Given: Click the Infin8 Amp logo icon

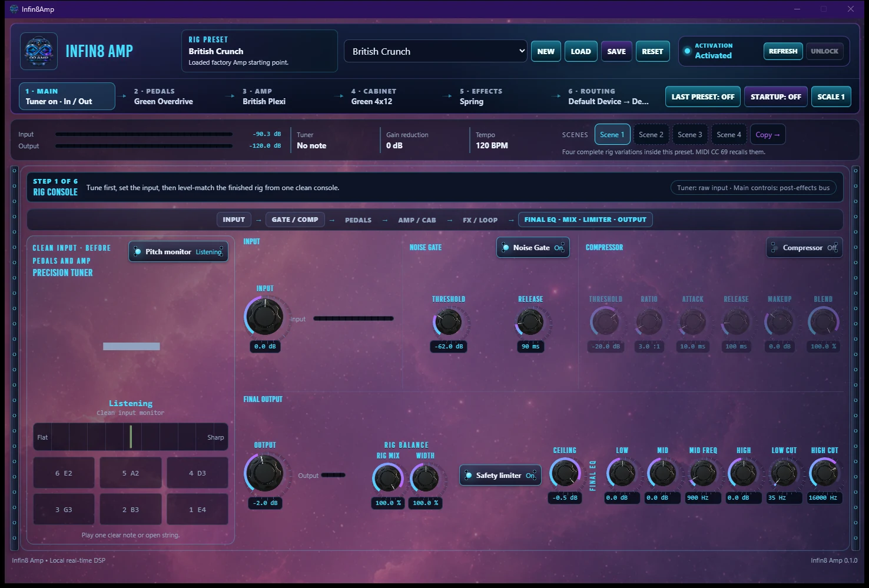Looking at the screenshot, I should point(39,51).
